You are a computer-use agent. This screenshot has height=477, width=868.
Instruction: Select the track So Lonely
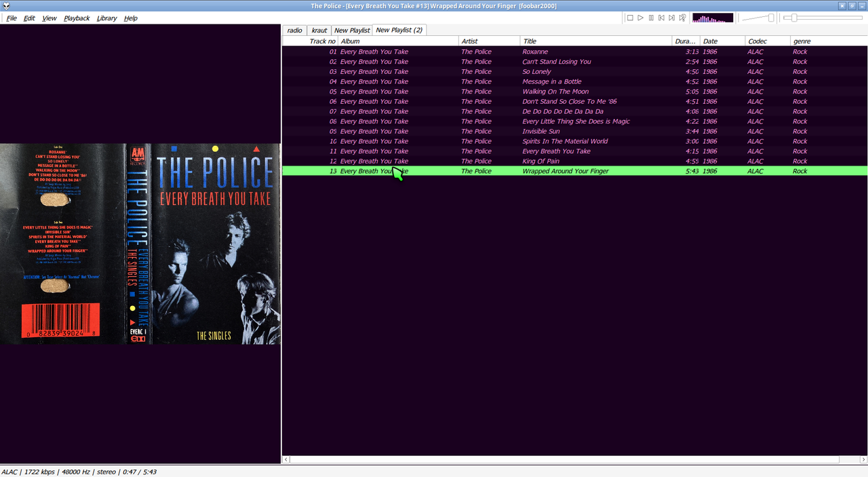click(536, 72)
